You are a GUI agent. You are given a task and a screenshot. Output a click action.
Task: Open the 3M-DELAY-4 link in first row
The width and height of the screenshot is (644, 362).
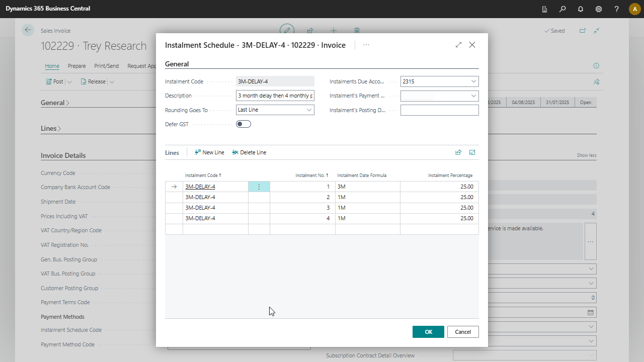(200, 187)
